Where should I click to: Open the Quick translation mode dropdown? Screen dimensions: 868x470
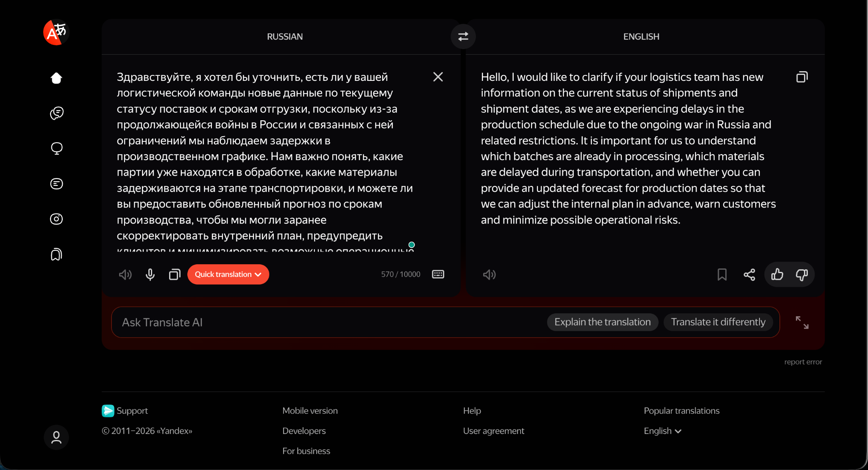[228, 274]
